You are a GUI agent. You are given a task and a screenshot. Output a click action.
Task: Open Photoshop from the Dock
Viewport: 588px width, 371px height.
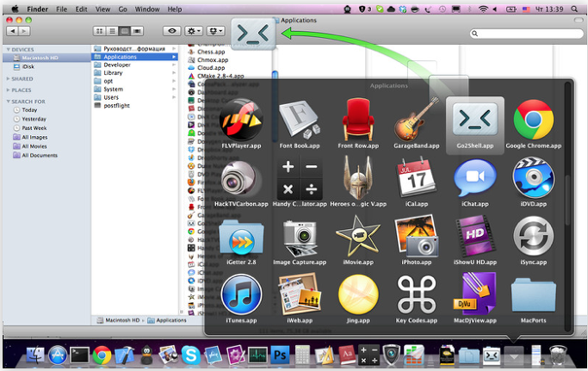(280, 355)
